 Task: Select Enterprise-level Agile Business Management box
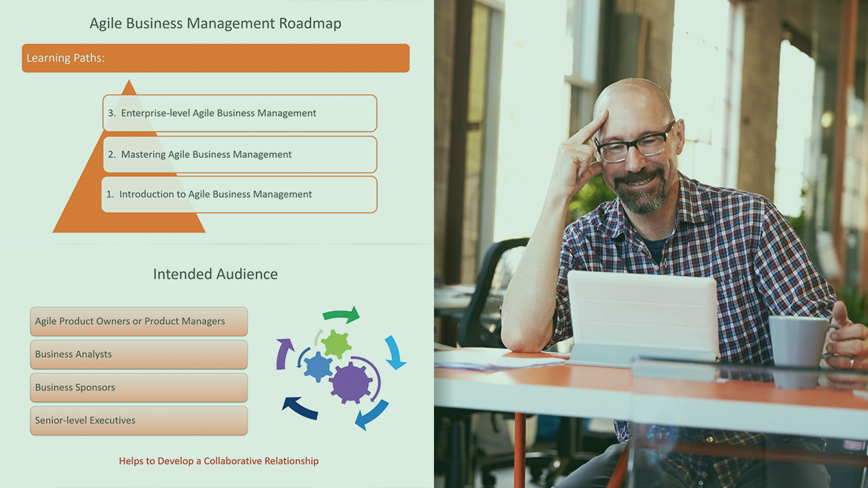coord(240,113)
